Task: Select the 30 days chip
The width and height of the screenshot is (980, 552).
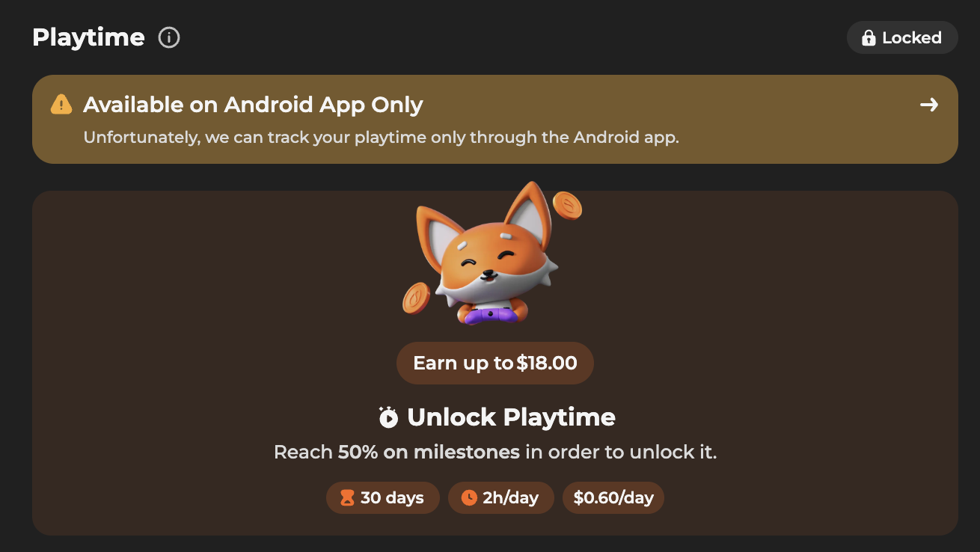Action: [383, 497]
